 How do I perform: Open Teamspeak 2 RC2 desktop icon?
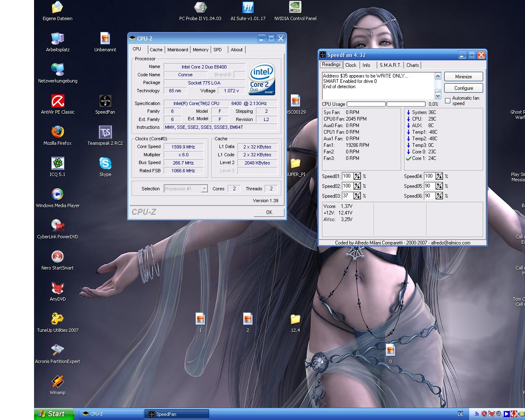[x=105, y=136]
